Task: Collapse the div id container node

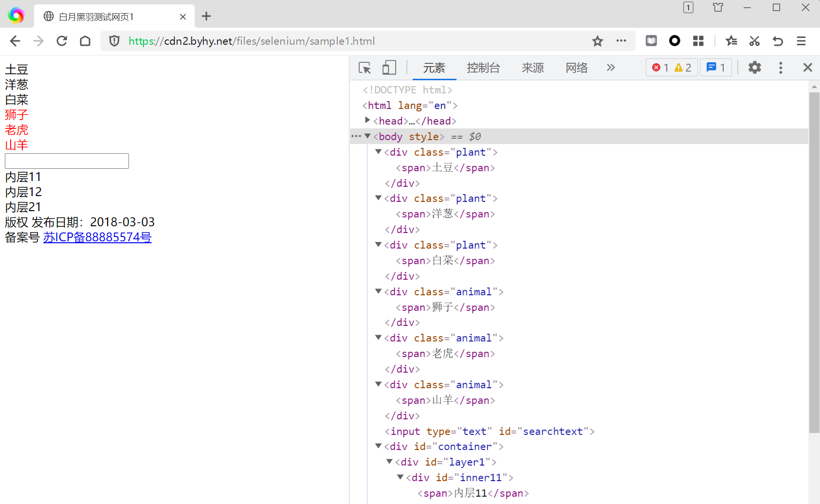Action: (378, 446)
